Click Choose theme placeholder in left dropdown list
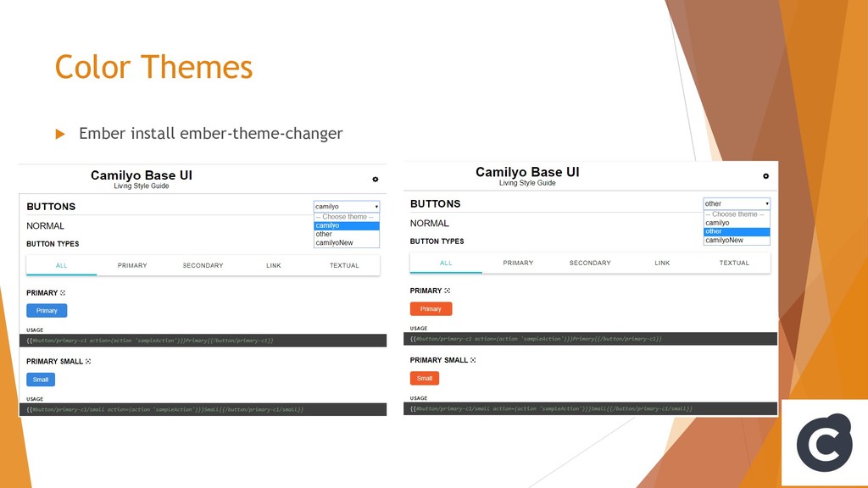This screenshot has height=488, width=868. [x=347, y=217]
